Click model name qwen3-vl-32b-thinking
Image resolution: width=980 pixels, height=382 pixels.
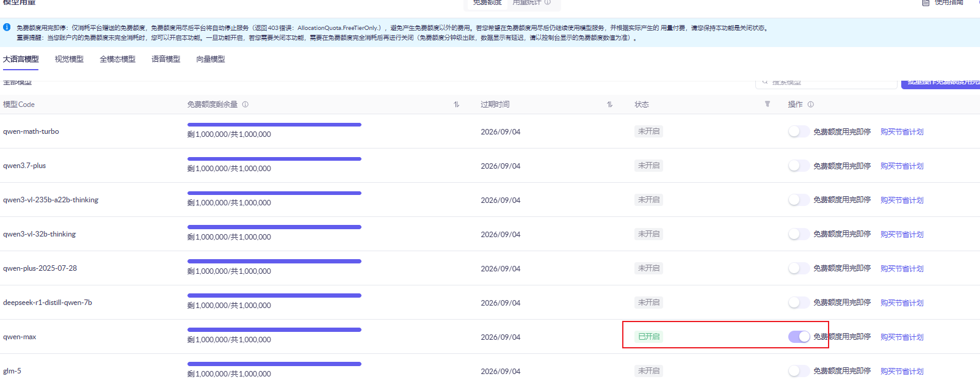(40, 234)
